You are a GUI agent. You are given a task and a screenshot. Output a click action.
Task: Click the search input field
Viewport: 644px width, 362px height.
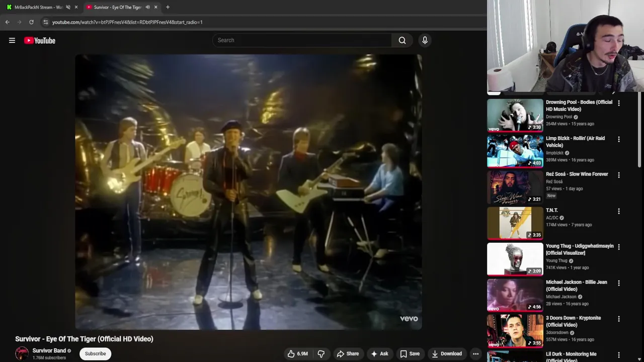302,40
